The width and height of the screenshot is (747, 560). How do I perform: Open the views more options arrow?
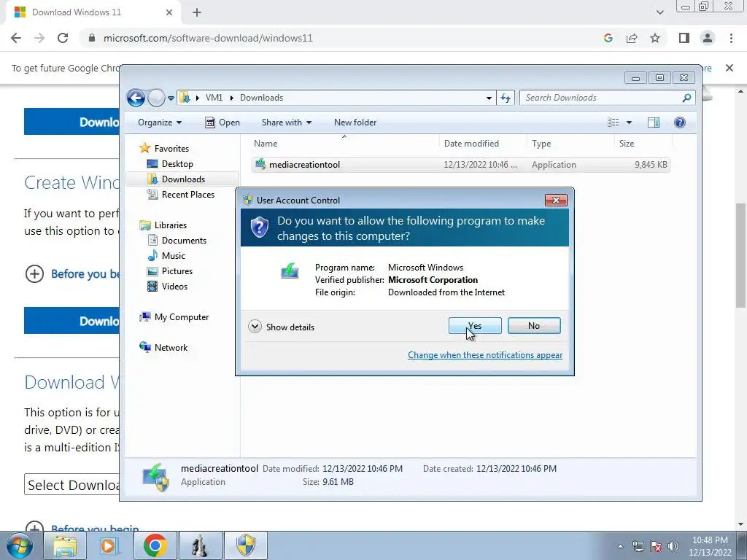click(629, 122)
